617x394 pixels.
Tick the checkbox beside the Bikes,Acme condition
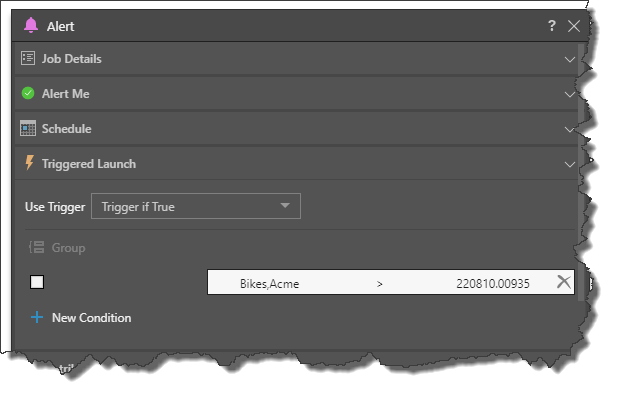37,282
